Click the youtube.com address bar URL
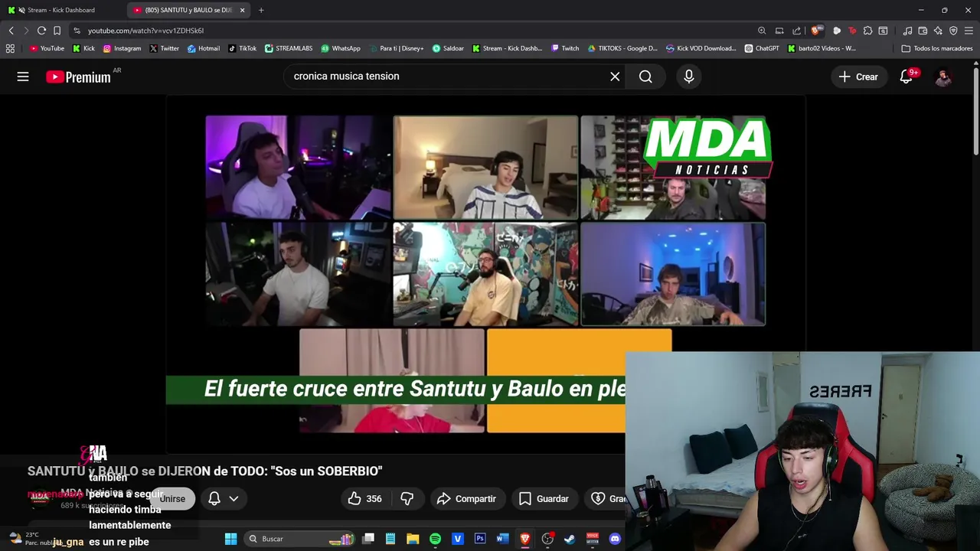Screen dimensions: 980x551 click(x=145, y=31)
